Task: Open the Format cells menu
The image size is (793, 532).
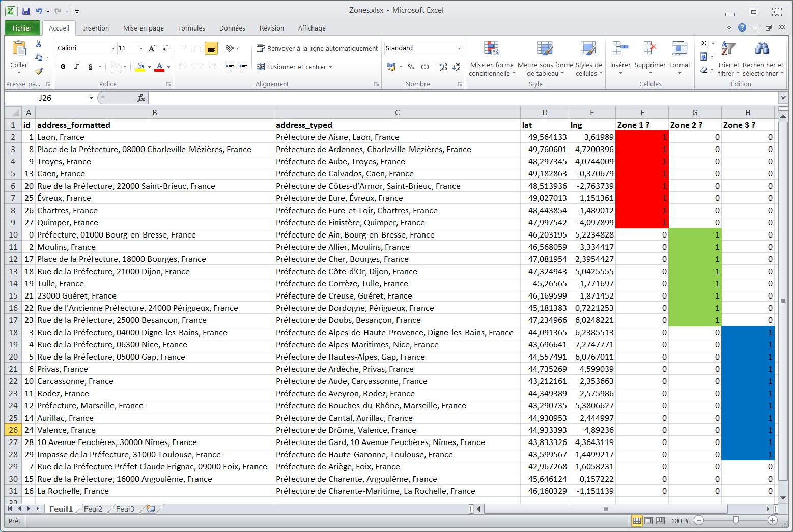Action: [679, 58]
